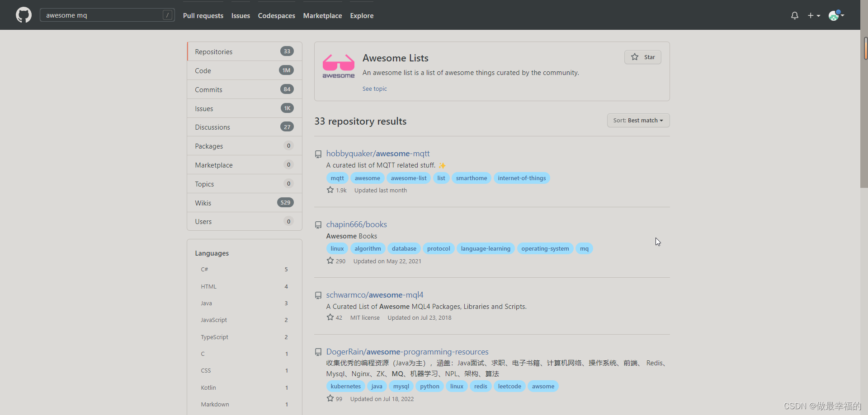Select the Code results filter
Screen dimensions: 868x415
pos(245,70)
